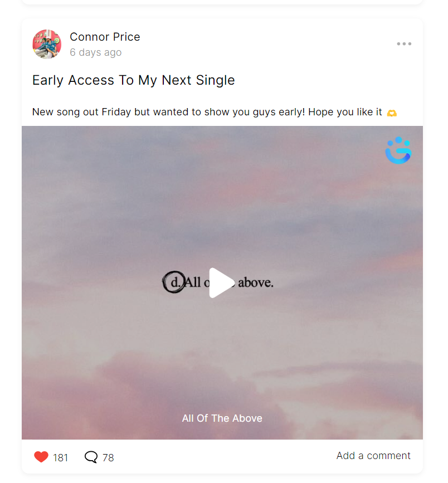Open the 'Early Access To My Next Single' title
The image size is (448, 483).
click(x=133, y=80)
